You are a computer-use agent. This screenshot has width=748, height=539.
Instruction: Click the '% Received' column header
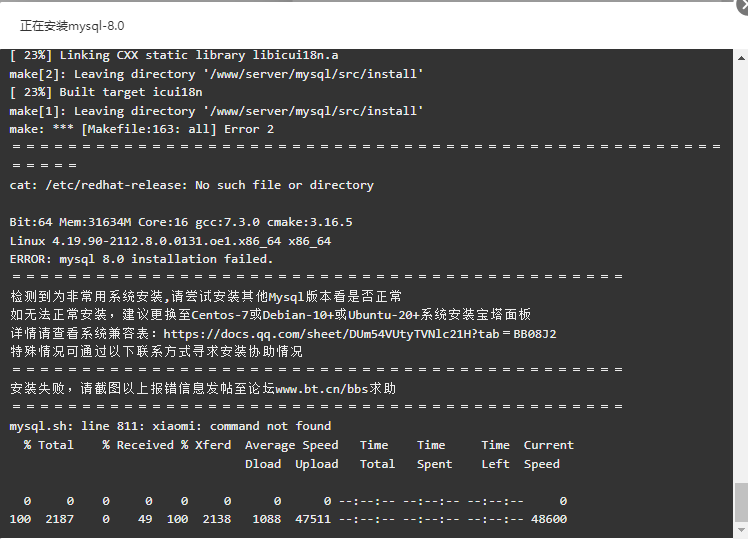coord(138,445)
